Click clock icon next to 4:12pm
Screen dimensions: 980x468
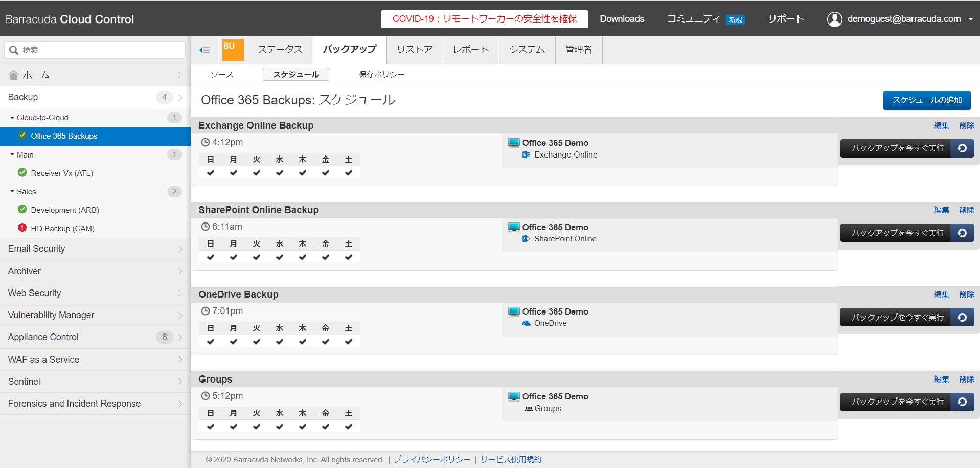coord(206,142)
